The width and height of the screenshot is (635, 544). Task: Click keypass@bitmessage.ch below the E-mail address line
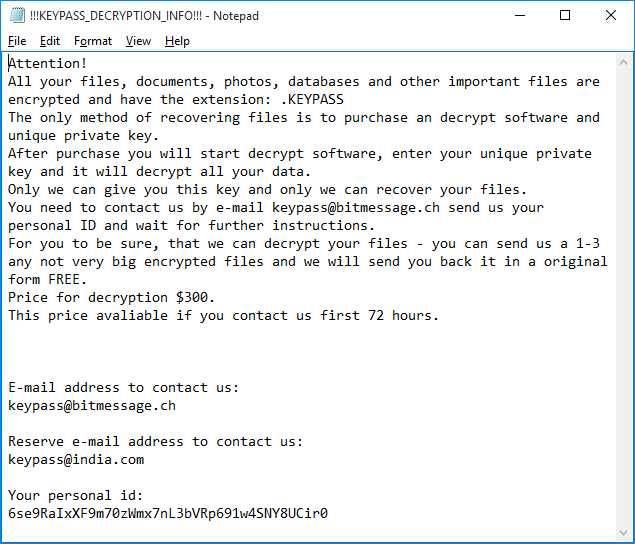click(92, 406)
